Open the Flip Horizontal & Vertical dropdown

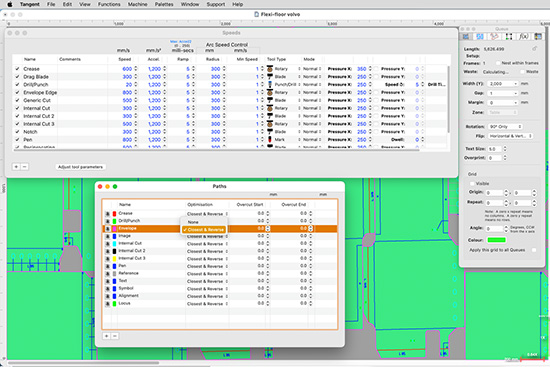coord(510,136)
